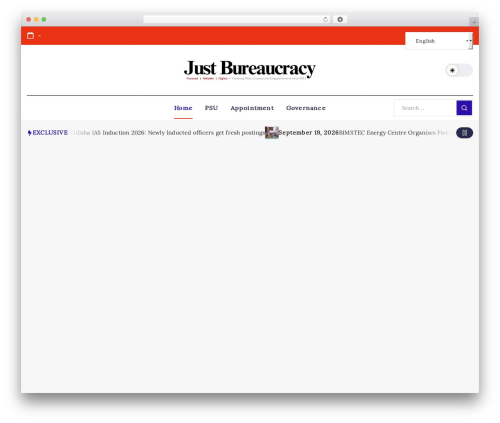Image resolution: width=500 pixels, height=423 pixels.
Task: Open a new browser tab with plus
Action: pyautogui.click(x=474, y=22)
